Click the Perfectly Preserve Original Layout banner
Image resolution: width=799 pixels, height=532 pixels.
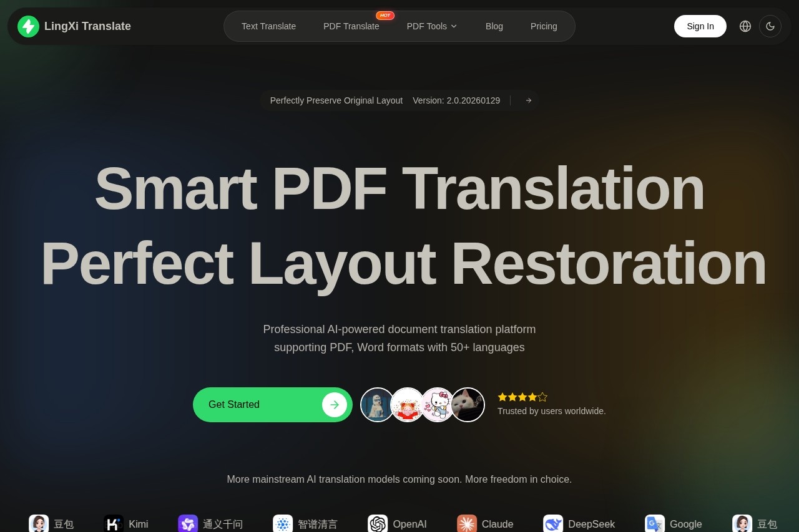coord(336,100)
